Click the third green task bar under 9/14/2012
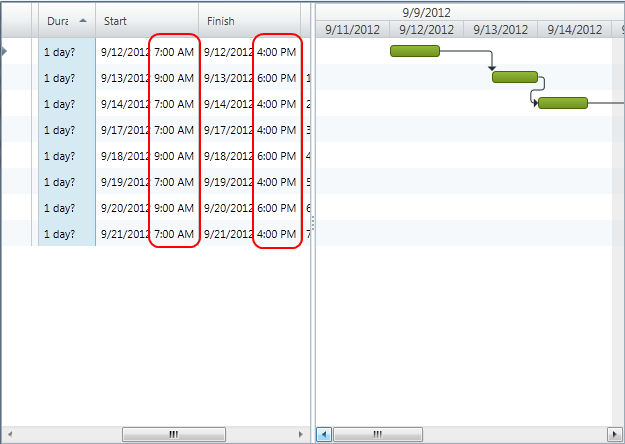The height and width of the screenshot is (444, 625). point(563,103)
